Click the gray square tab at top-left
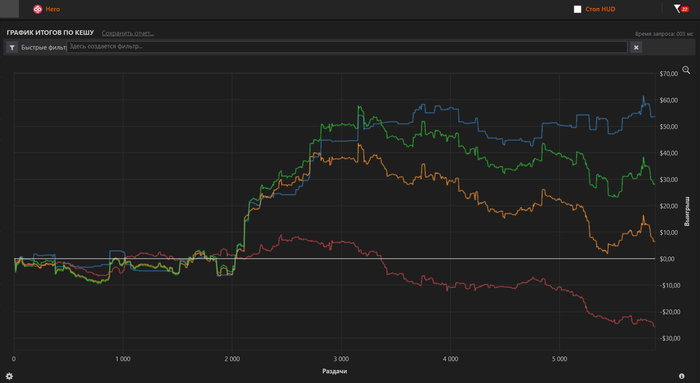This screenshot has width=700, height=383. (9, 8)
